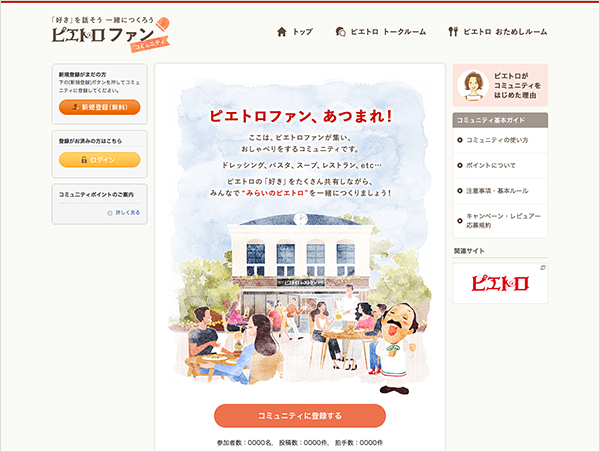The image size is (600, 452).
Task: Click the bullet beside コミュニティの使い方
Action: pos(460,140)
